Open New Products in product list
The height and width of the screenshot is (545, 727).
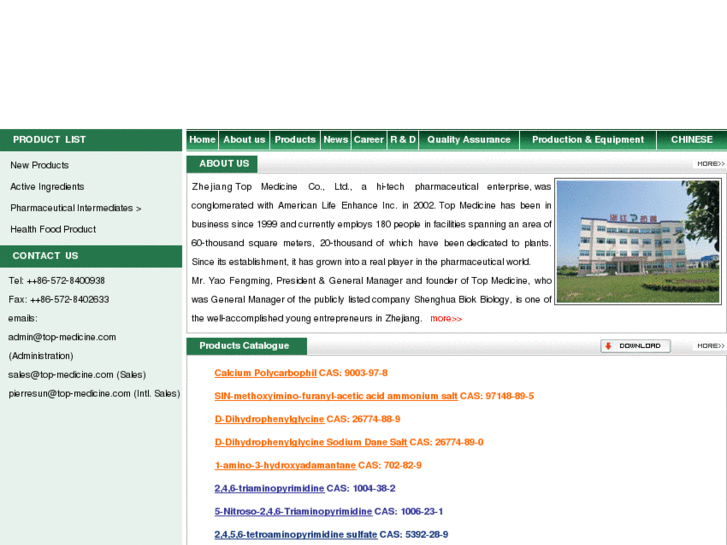[39, 165]
